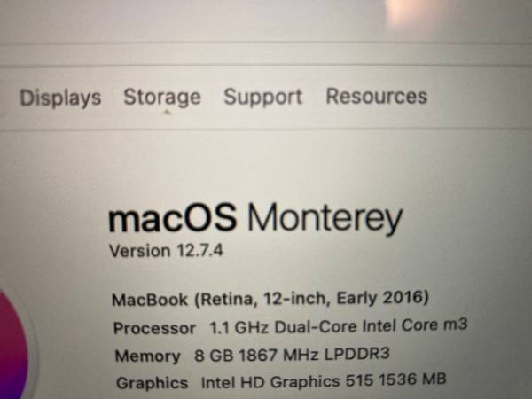Click the 8 GB memory value
The height and width of the screenshot is (399, 532).
click(212, 356)
